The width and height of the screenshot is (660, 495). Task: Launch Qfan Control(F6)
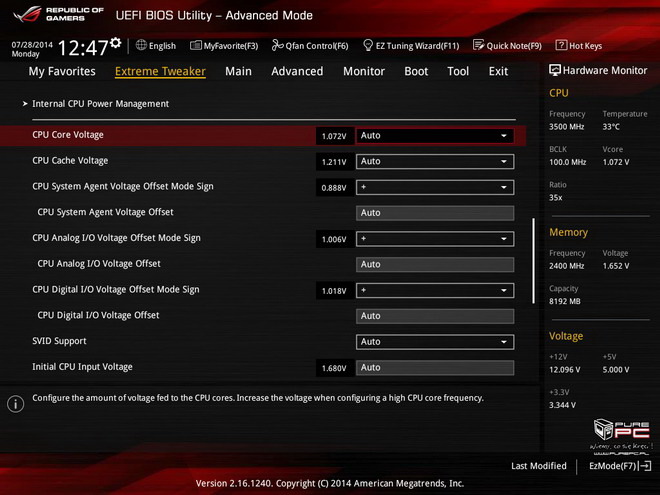(x=310, y=45)
